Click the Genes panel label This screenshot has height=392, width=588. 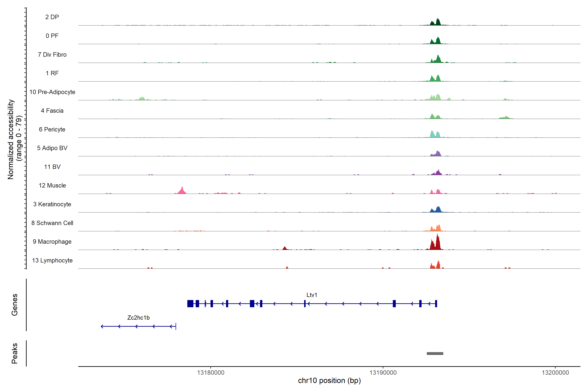(x=15, y=305)
